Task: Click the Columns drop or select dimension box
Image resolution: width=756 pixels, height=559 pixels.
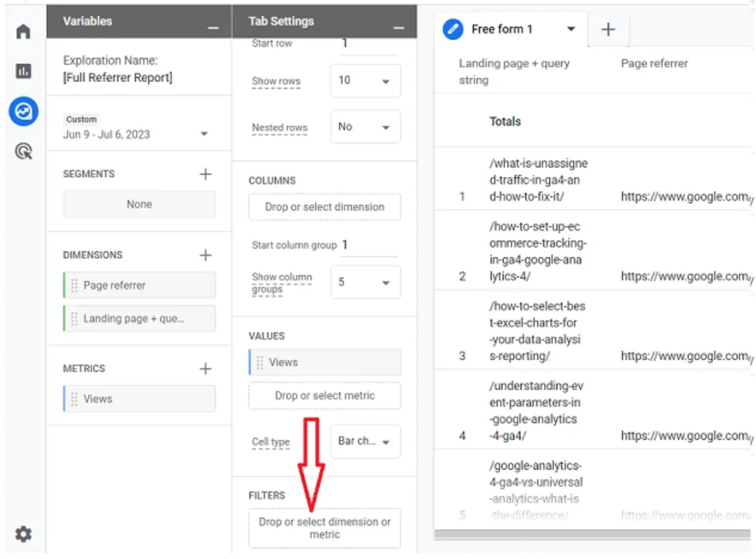Action: (x=325, y=207)
